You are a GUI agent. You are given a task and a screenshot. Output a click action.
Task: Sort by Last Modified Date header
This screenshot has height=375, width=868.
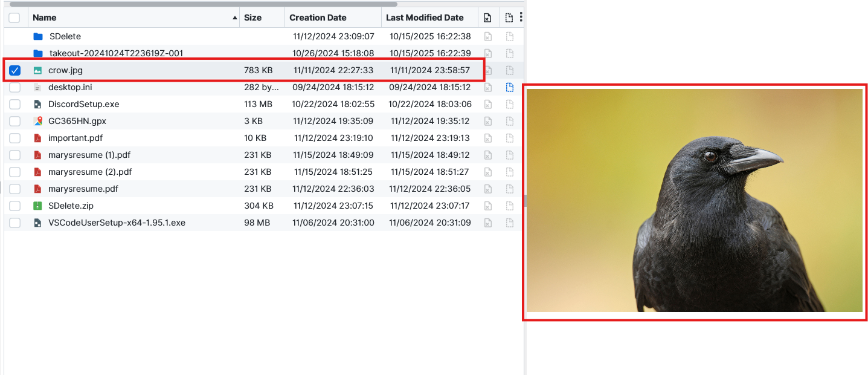pyautogui.click(x=425, y=18)
